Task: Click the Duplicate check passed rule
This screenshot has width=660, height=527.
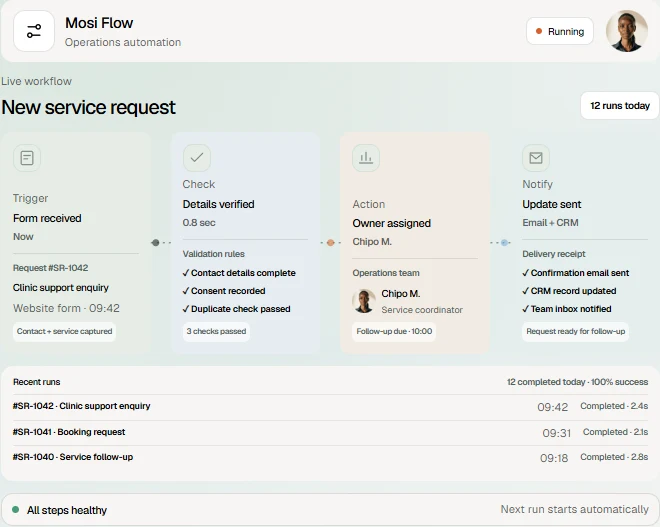Action: pos(237,309)
